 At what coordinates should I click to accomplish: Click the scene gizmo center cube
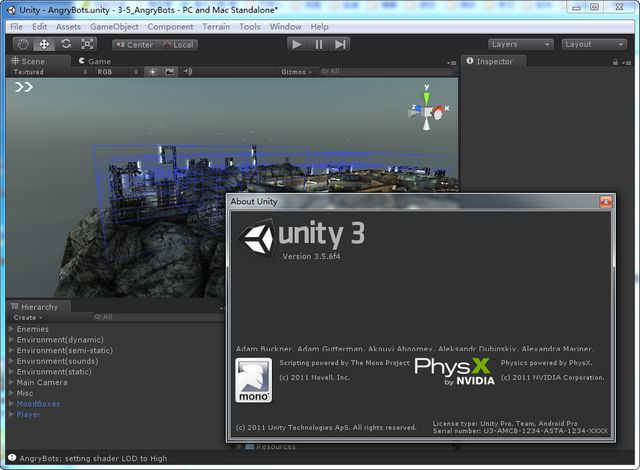427,112
